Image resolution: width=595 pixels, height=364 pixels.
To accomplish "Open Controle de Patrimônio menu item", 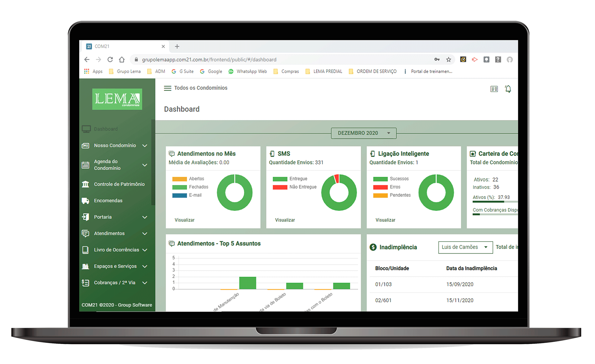I will click(x=115, y=184).
